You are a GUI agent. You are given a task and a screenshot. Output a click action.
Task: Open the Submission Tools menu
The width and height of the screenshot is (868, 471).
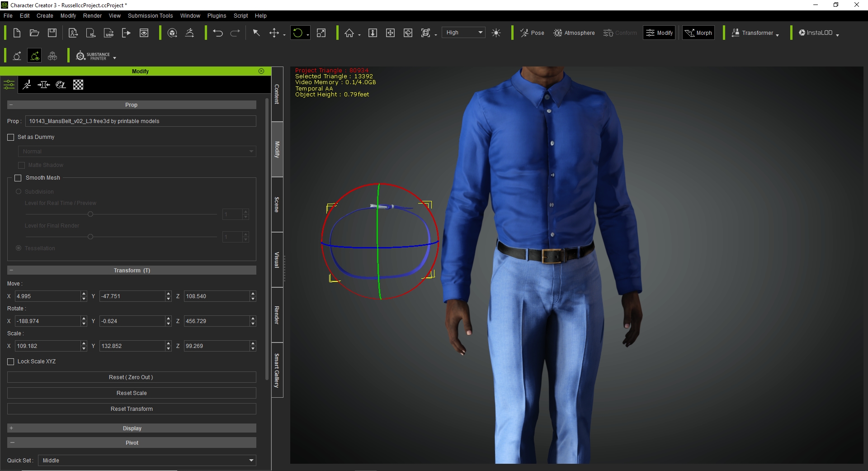(x=150, y=15)
